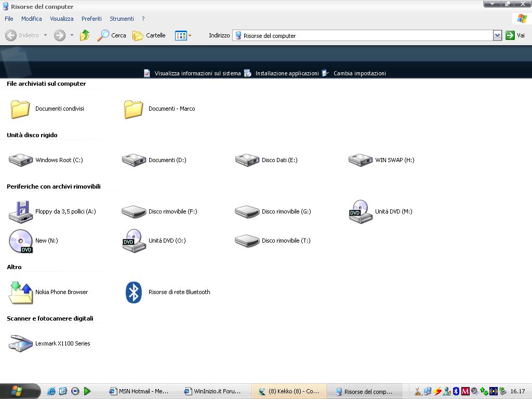Click the up one level folder icon
Screen dimensions: 532x399
pyautogui.click(x=85, y=35)
